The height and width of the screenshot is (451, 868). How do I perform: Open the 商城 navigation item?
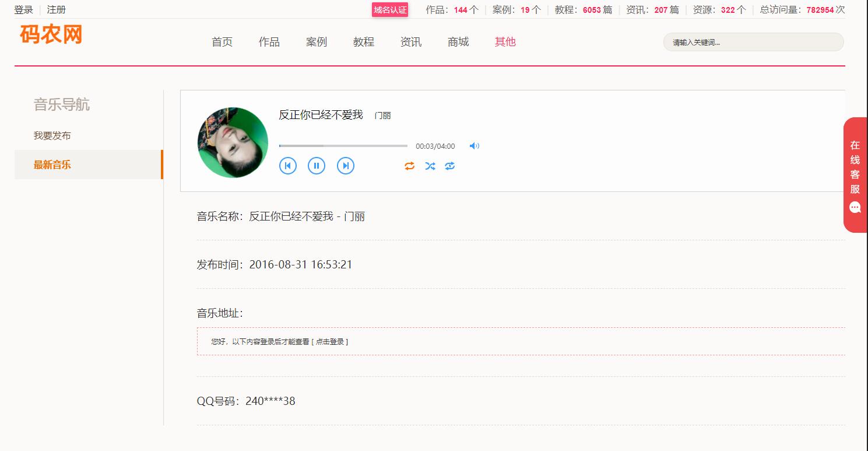[458, 42]
